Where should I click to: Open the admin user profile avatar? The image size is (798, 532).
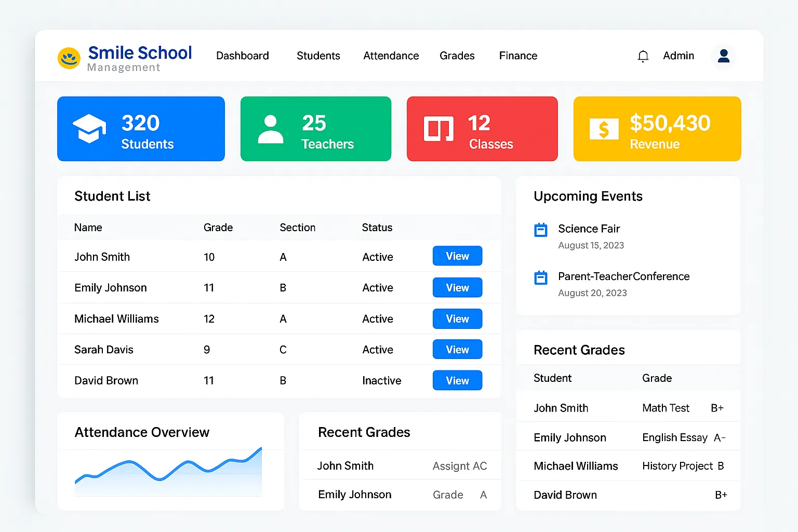[723, 56]
